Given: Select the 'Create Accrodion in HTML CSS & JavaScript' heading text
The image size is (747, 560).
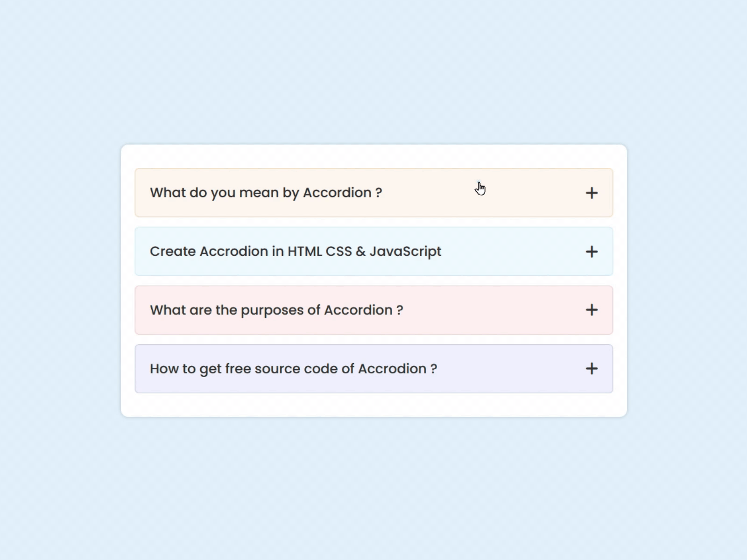Looking at the screenshot, I should (x=295, y=251).
